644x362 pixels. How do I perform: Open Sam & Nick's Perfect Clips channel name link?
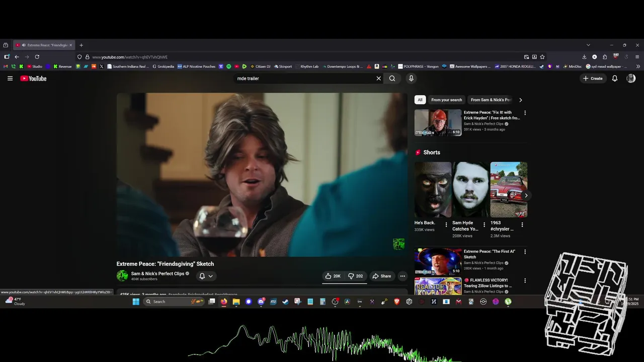pos(157,274)
